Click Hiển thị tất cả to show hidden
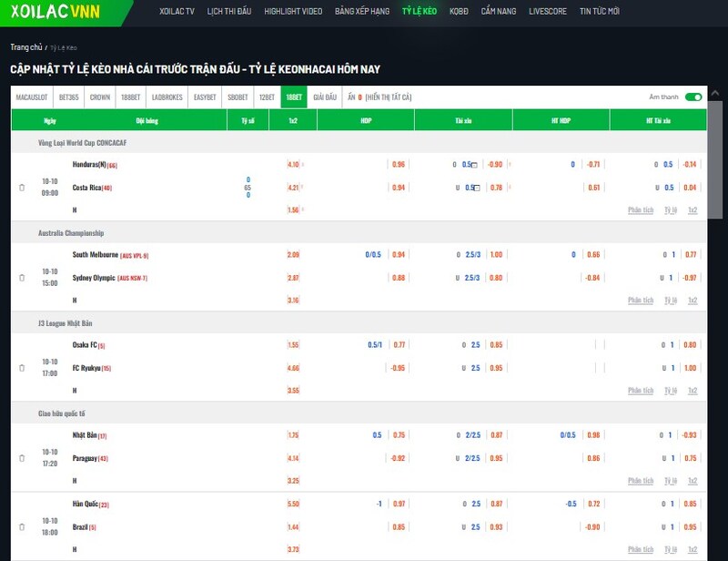This screenshot has height=561, width=728. [389, 97]
